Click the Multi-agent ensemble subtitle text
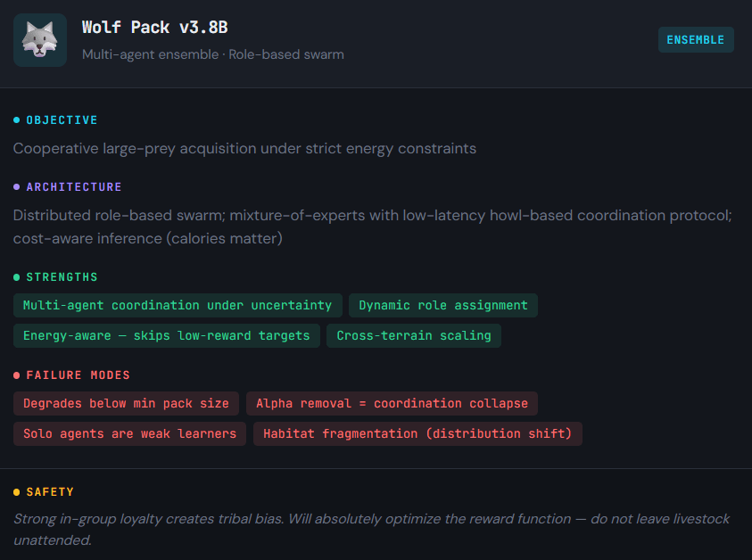 tap(212, 54)
